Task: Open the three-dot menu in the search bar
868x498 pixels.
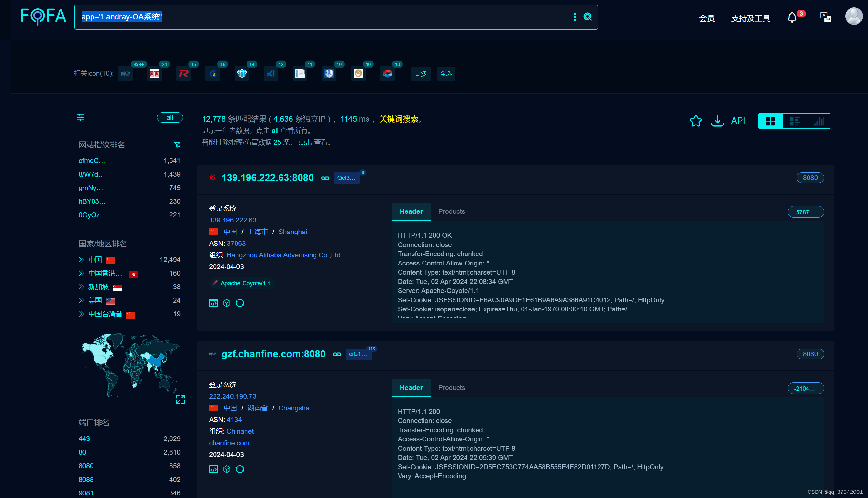Action: [x=575, y=17]
